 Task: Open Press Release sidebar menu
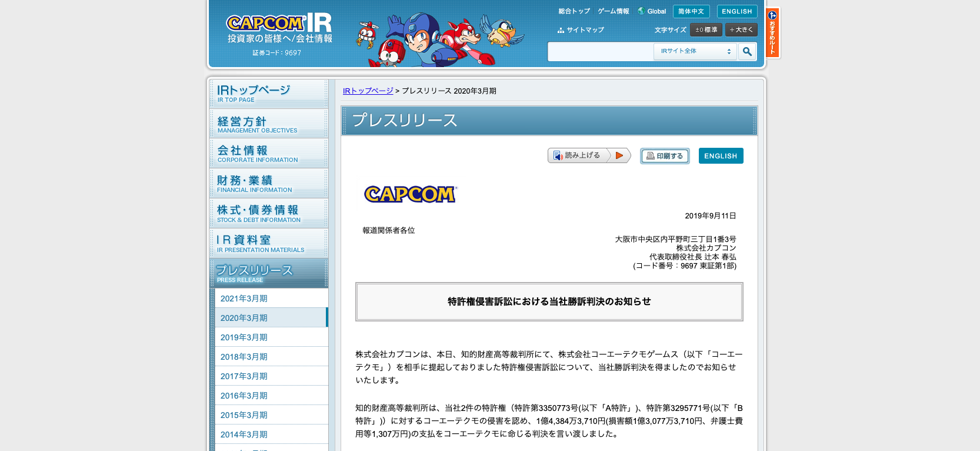(x=269, y=274)
